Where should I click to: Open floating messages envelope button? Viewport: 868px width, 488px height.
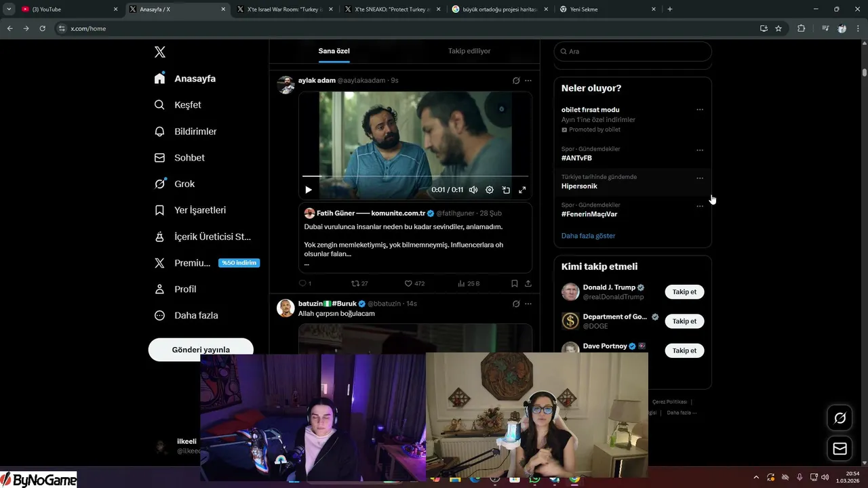[840, 449]
